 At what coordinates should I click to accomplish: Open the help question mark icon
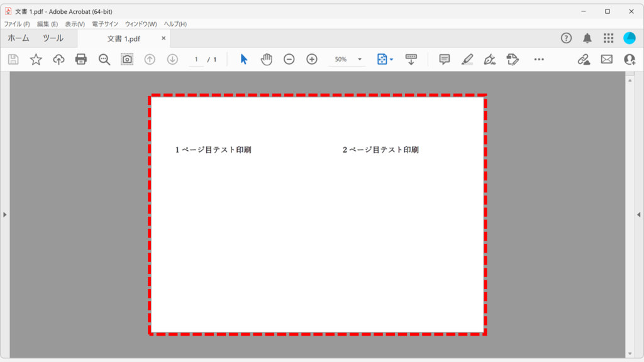click(567, 38)
